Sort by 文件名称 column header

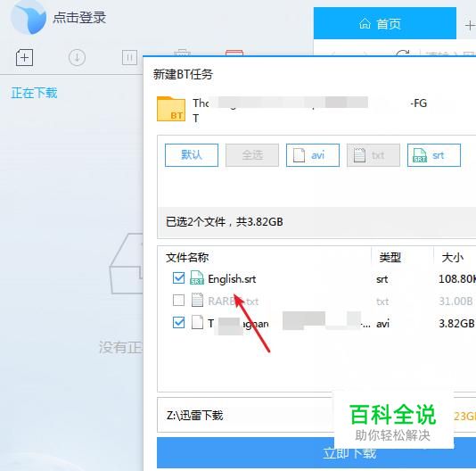pos(187,258)
